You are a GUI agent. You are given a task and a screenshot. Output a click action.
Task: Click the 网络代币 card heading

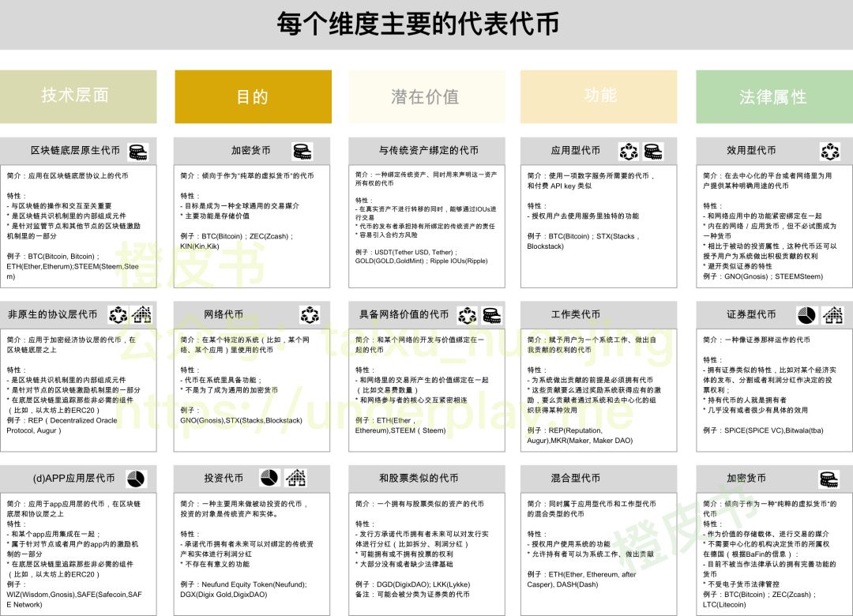(x=224, y=314)
